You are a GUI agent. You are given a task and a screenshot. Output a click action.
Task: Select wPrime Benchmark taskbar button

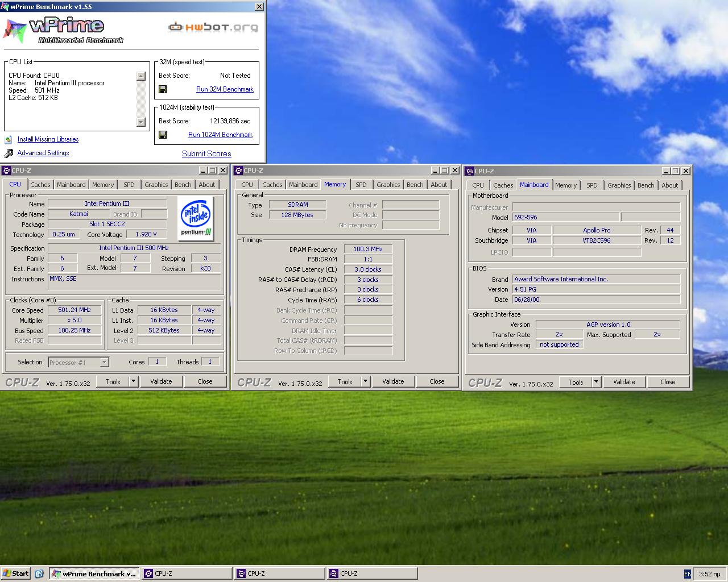(x=94, y=573)
